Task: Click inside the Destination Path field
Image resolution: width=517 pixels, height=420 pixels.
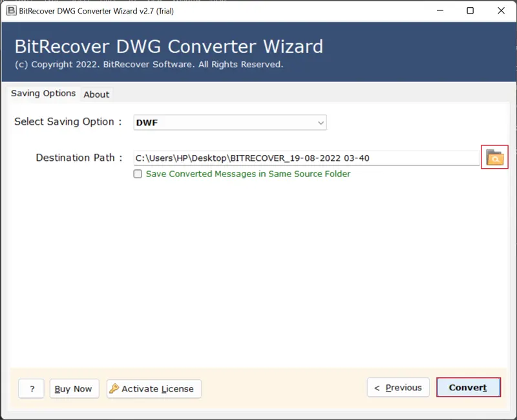Action: (x=306, y=158)
